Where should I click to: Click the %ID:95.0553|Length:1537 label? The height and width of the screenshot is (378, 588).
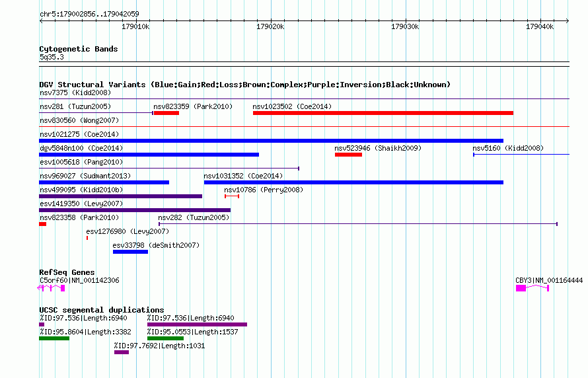[192, 332]
